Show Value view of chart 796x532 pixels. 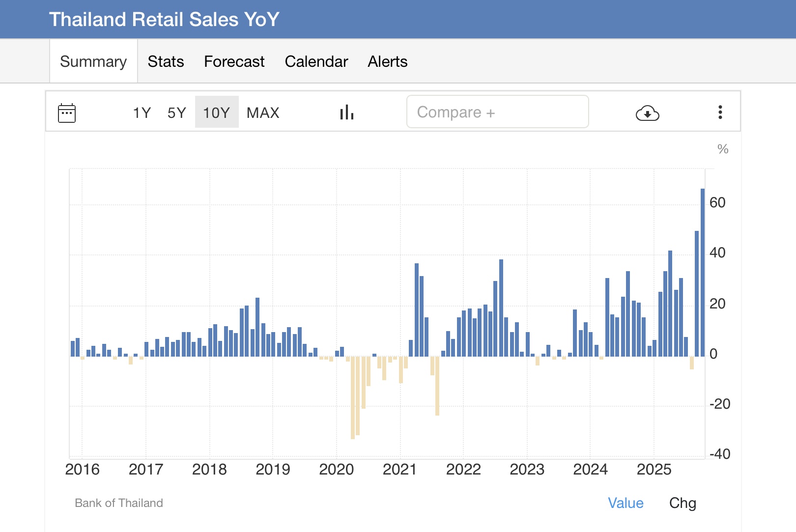[625, 503]
